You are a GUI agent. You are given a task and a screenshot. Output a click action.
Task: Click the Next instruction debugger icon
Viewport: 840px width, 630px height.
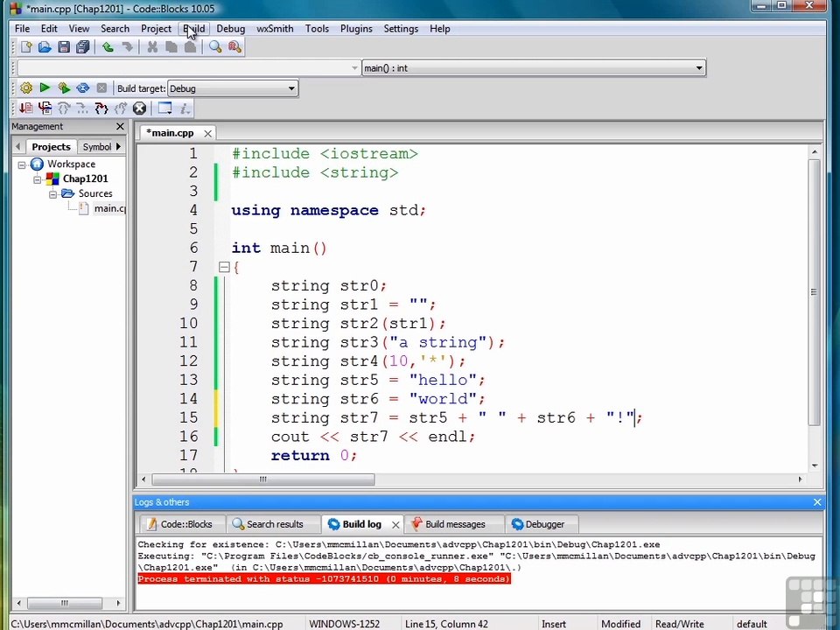click(x=82, y=108)
